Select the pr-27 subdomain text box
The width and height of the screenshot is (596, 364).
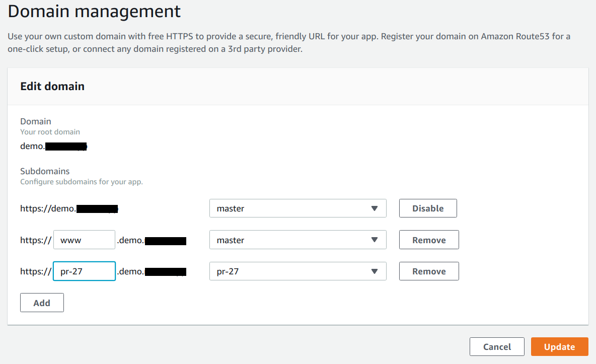(84, 271)
